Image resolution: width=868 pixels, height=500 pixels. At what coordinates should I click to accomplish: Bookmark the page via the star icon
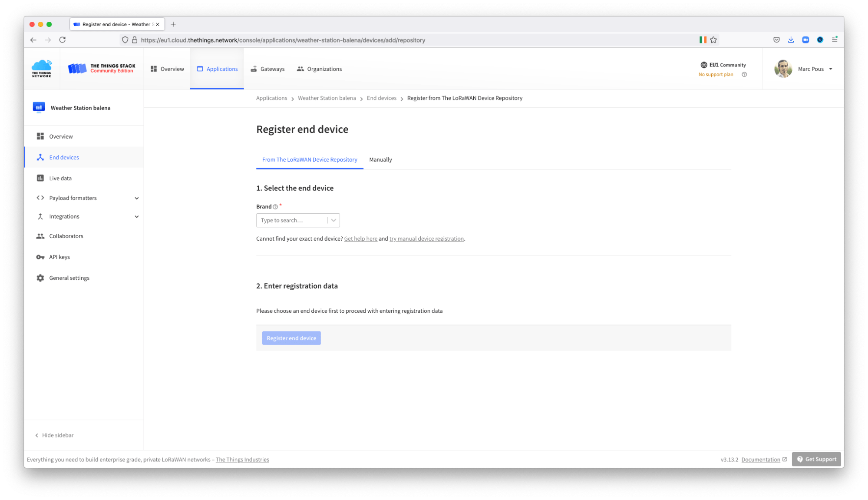pos(713,40)
